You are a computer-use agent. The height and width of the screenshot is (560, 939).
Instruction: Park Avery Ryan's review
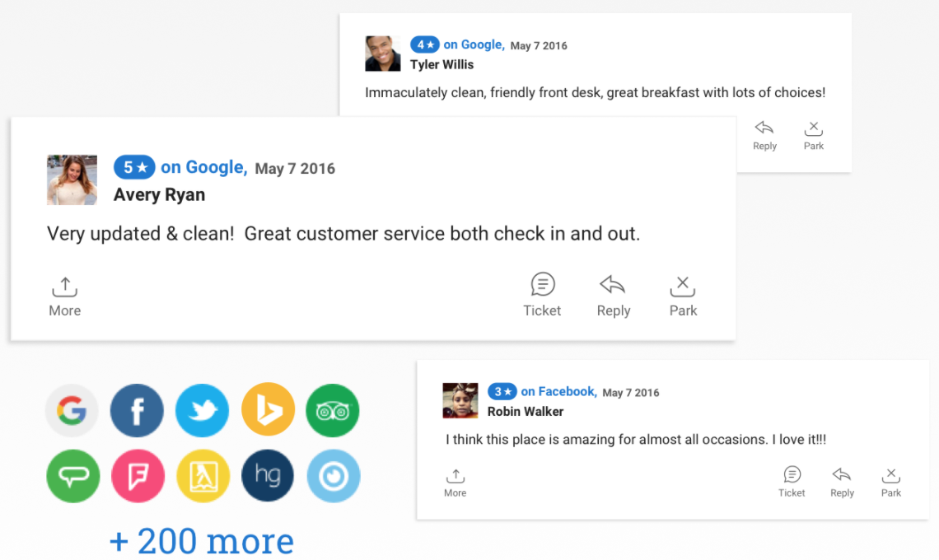[x=683, y=296]
